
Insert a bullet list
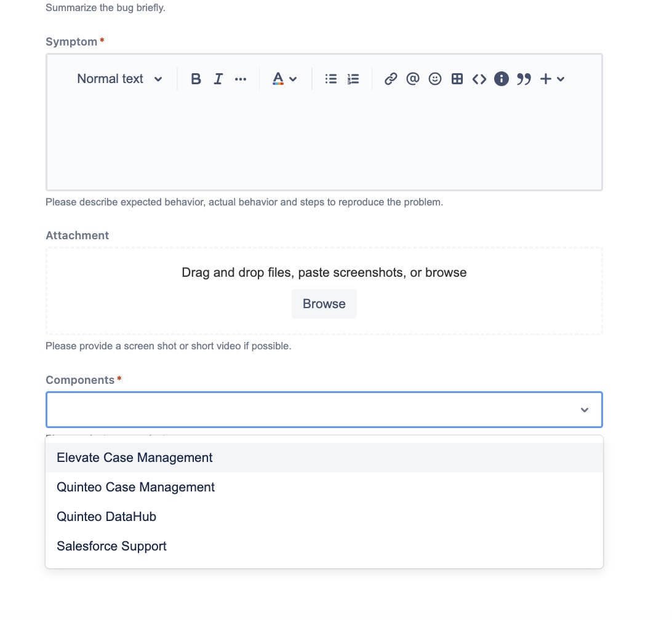coord(331,79)
